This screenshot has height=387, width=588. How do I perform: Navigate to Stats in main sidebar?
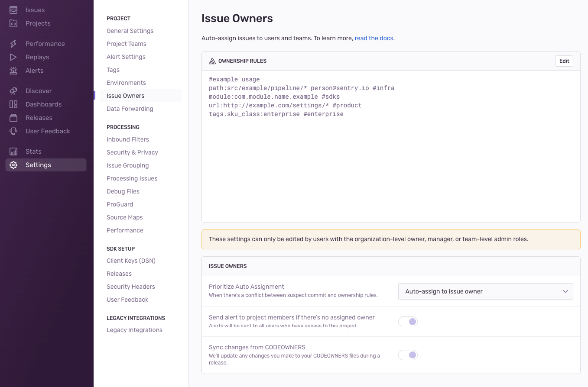33,152
